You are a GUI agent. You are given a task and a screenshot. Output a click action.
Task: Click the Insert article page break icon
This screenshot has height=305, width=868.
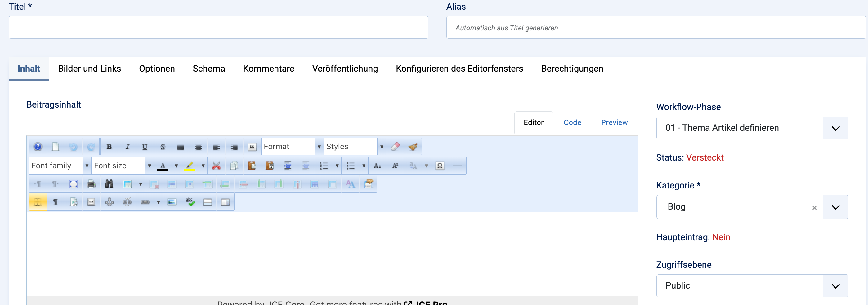226,202
